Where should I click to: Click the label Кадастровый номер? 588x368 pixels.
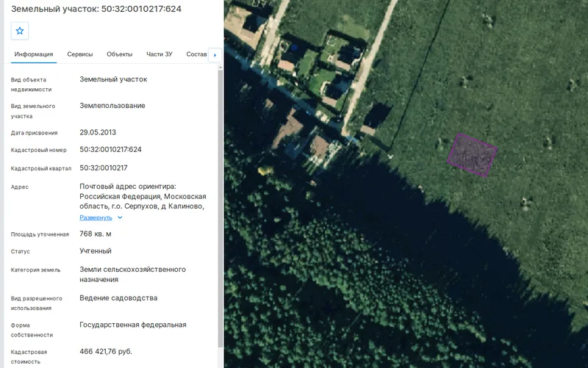click(39, 150)
